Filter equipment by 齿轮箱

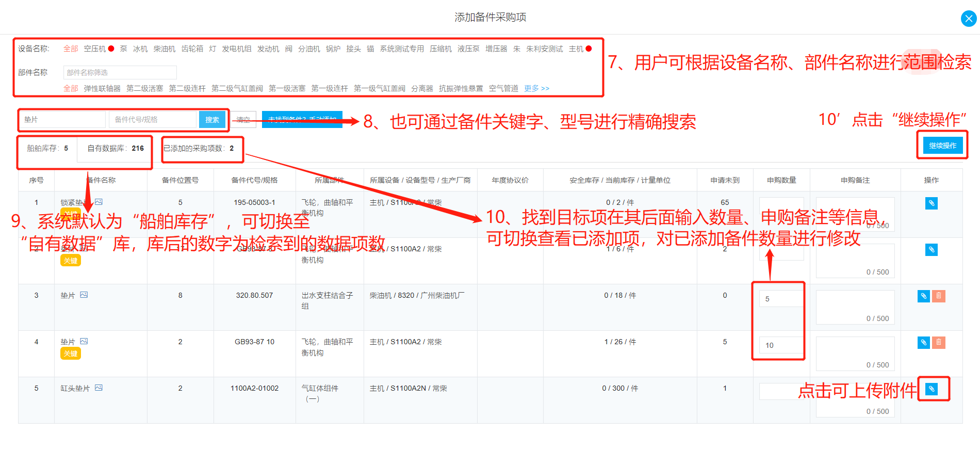[192, 49]
